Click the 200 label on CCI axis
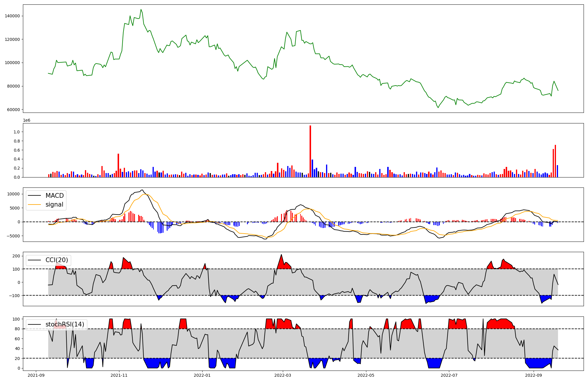Viewport: 588px width, 382px height. point(16,256)
